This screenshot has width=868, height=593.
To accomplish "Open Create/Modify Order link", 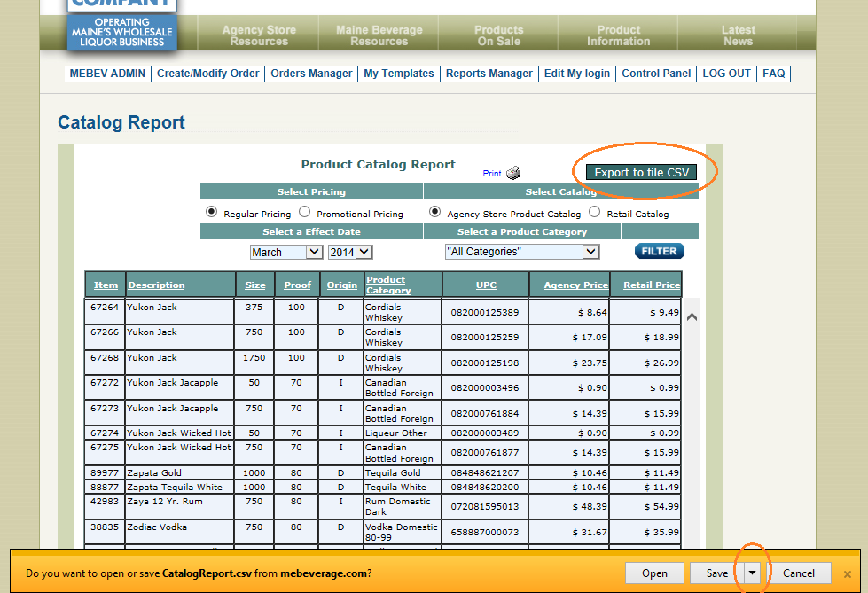I will 207,73.
